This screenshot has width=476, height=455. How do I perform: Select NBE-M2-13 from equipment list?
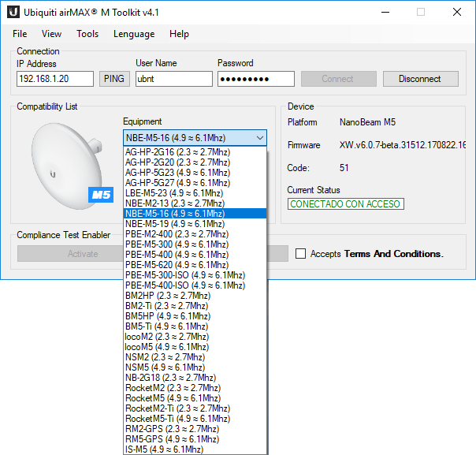pyautogui.click(x=195, y=203)
